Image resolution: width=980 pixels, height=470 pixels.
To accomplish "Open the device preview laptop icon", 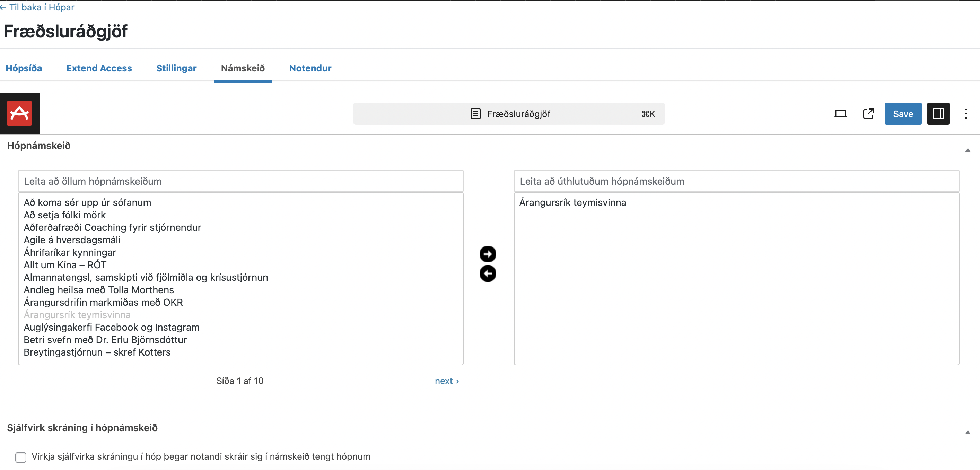I will (x=840, y=114).
